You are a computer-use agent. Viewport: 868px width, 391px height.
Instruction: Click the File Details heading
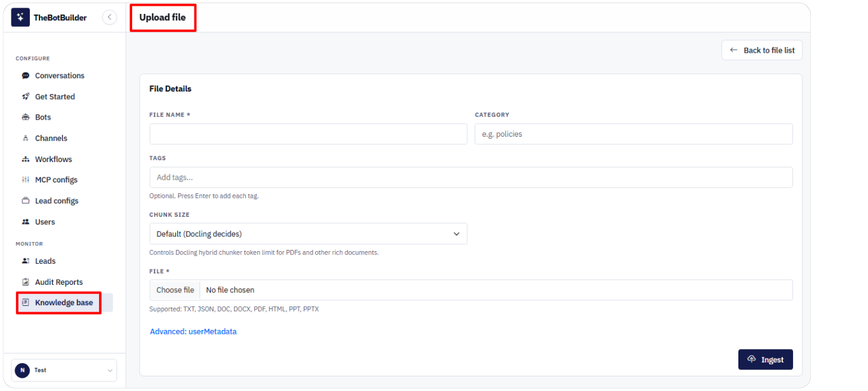[170, 89]
